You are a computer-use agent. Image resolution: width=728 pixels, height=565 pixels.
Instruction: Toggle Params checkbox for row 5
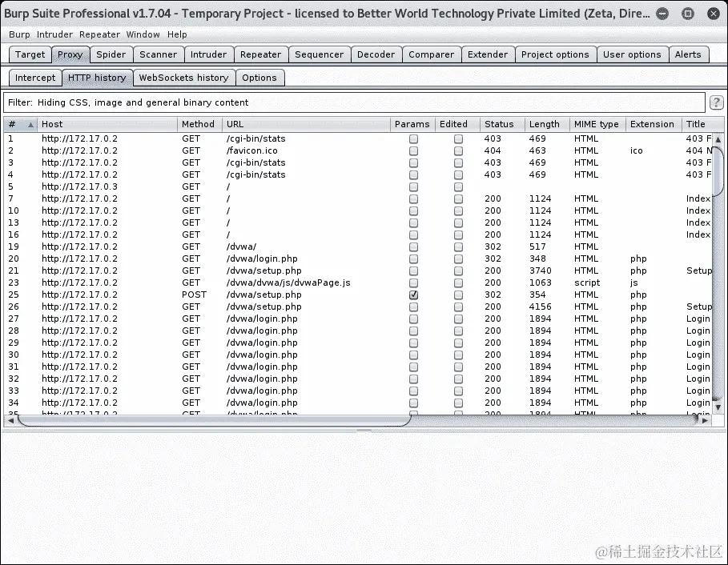413,187
